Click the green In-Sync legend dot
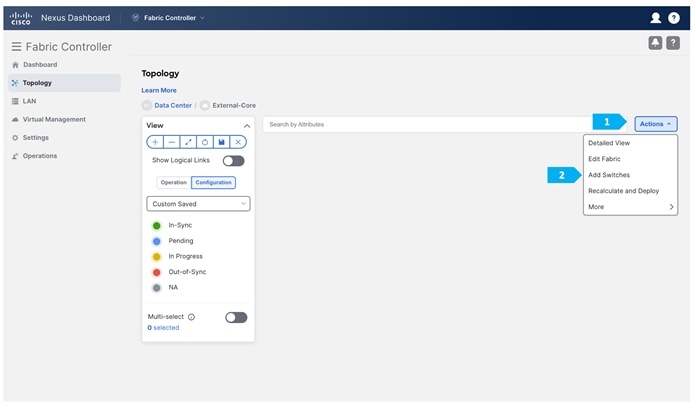Viewport: 696px width, 412px height. click(157, 226)
